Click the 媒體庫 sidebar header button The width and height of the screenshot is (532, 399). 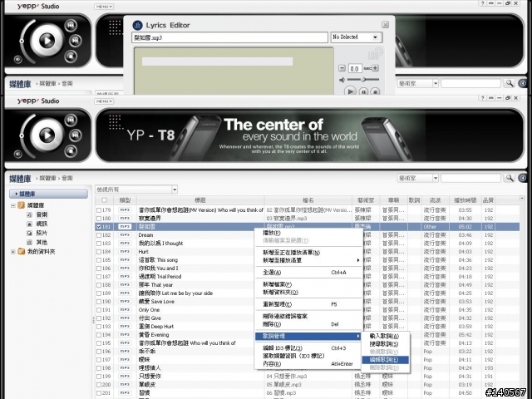tap(48, 194)
